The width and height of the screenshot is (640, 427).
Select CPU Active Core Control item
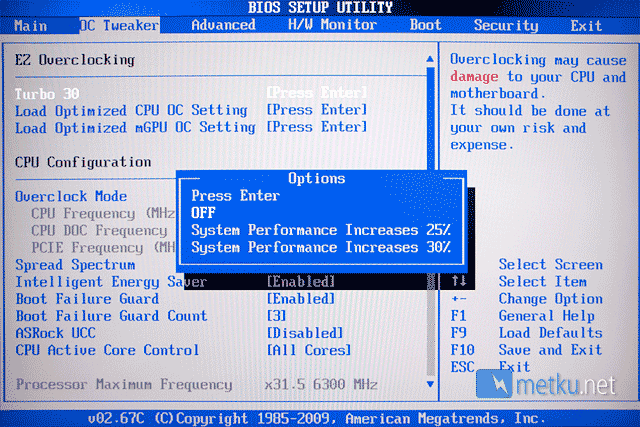[x=107, y=350]
